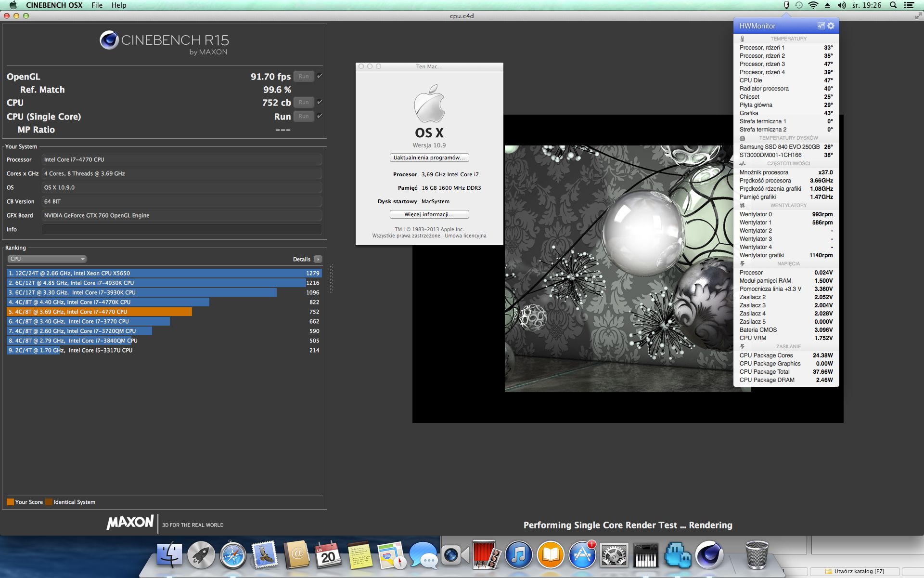
Task: Click the CPU Package Total reading
Action: [786, 372]
